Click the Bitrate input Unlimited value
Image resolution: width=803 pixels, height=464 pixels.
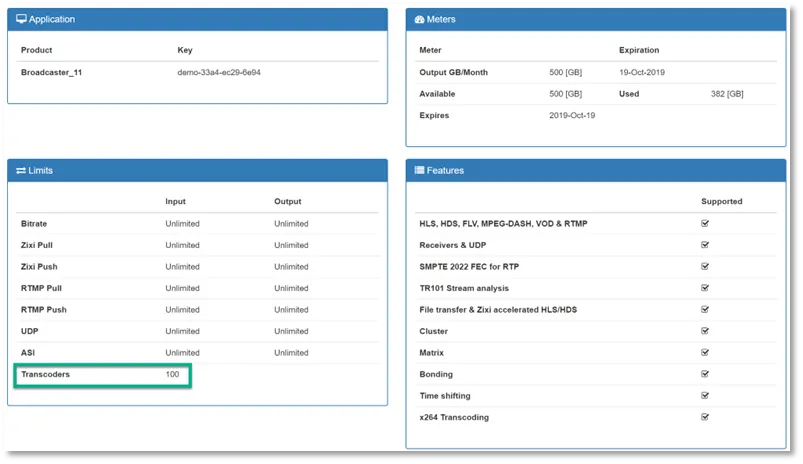point(182,224)
